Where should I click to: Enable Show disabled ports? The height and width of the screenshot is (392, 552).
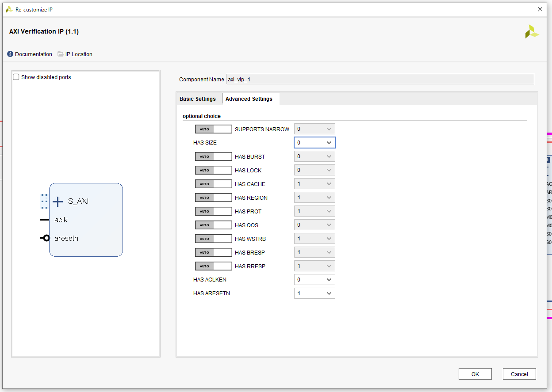(x=16, y=76)
